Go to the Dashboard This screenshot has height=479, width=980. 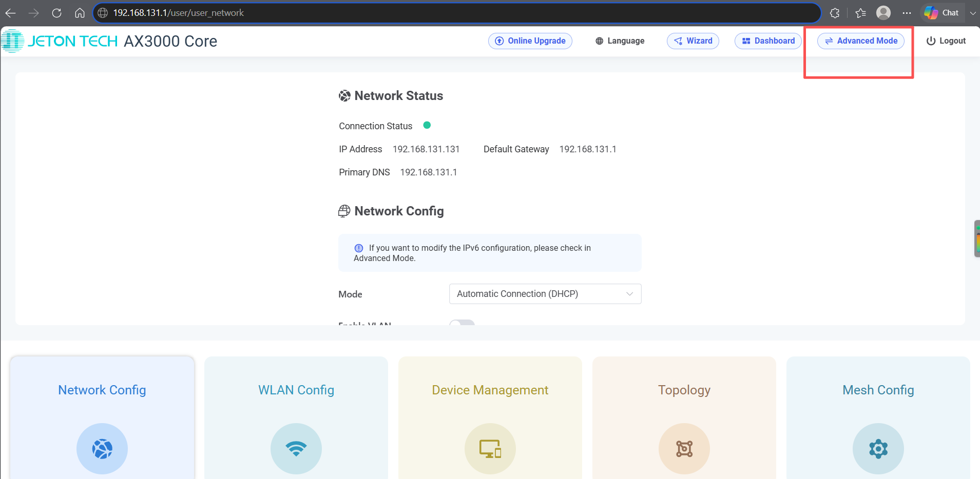(768, 41)
